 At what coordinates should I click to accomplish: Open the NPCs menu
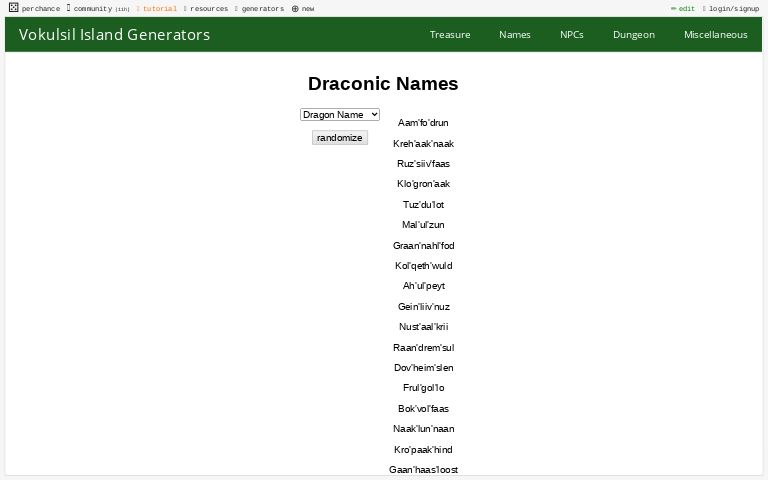pos(572,34)
